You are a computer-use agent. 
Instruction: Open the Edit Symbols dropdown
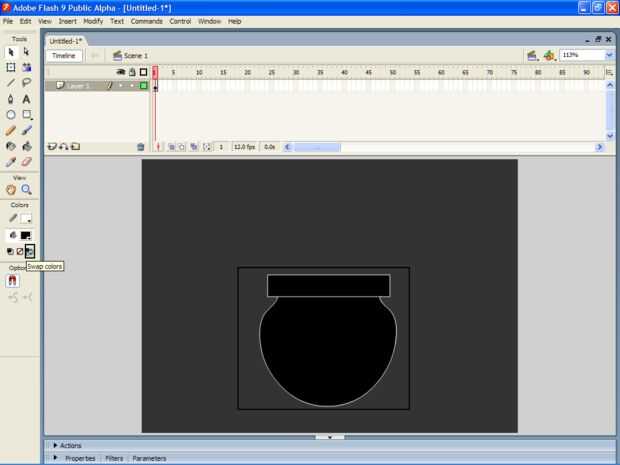pos(549,56)
